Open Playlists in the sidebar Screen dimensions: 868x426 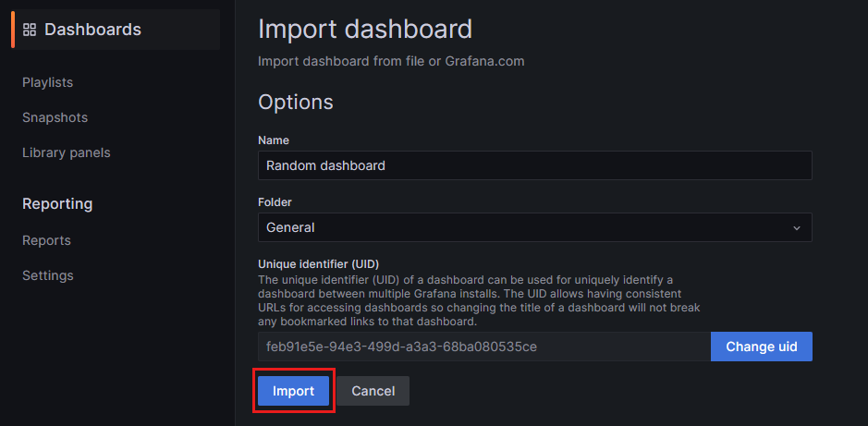[47, 82]
